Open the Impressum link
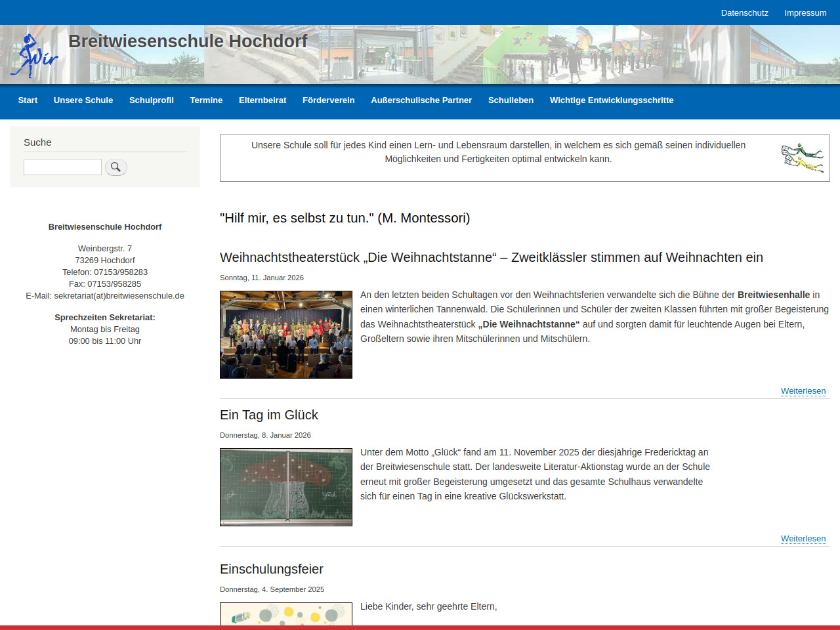 (x=805, y=12)
